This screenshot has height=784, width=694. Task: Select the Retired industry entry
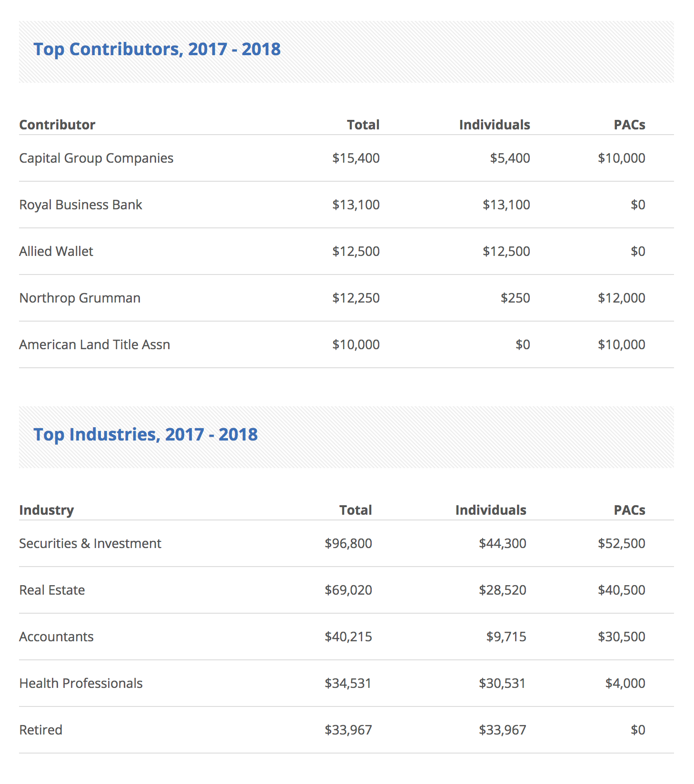coord(40,730)
